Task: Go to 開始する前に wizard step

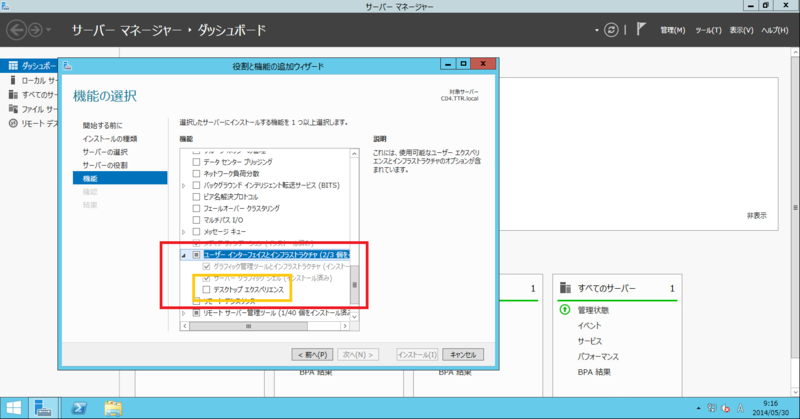Action: coord(103,125)
